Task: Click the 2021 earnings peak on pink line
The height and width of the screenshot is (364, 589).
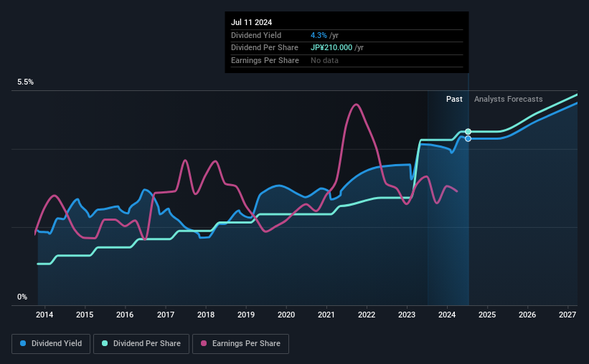Action: click(x=356, y=105)
